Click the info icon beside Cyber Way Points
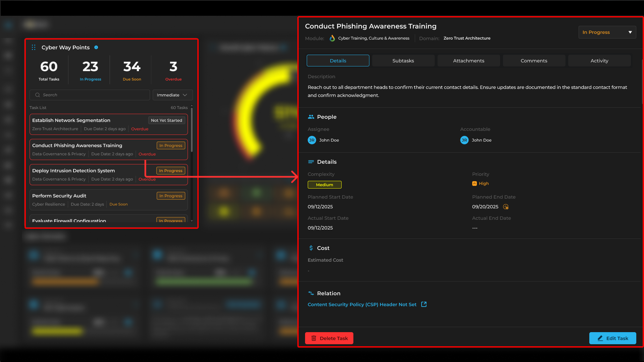644x362 pixels. pos(96,47)
